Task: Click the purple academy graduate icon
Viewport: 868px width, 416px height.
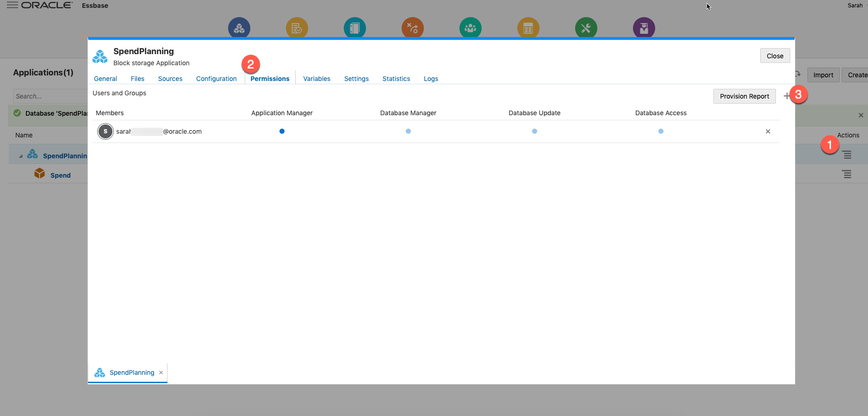Action: [644, 28]
